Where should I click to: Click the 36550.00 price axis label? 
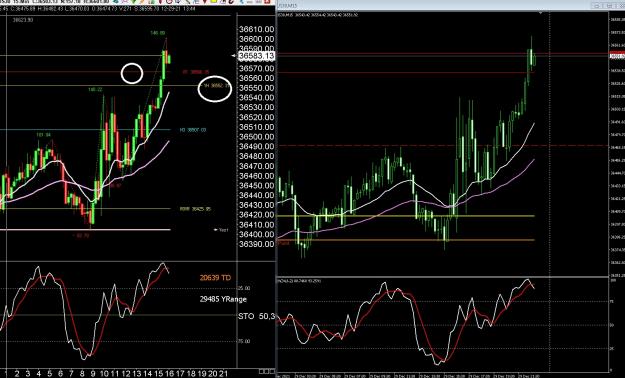click(257, 88)
